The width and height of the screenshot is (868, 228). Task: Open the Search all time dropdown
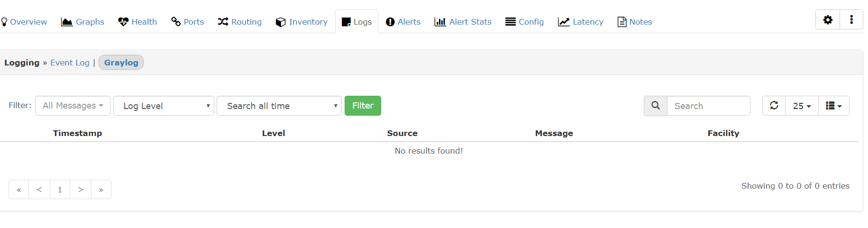click(279, 106)
